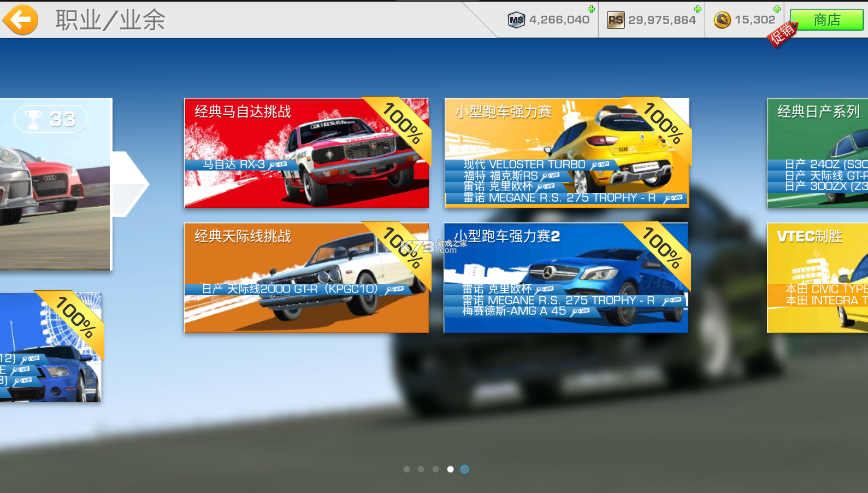Click the gold coin currency icon
The image size is (868, 493).
point(722,20)
